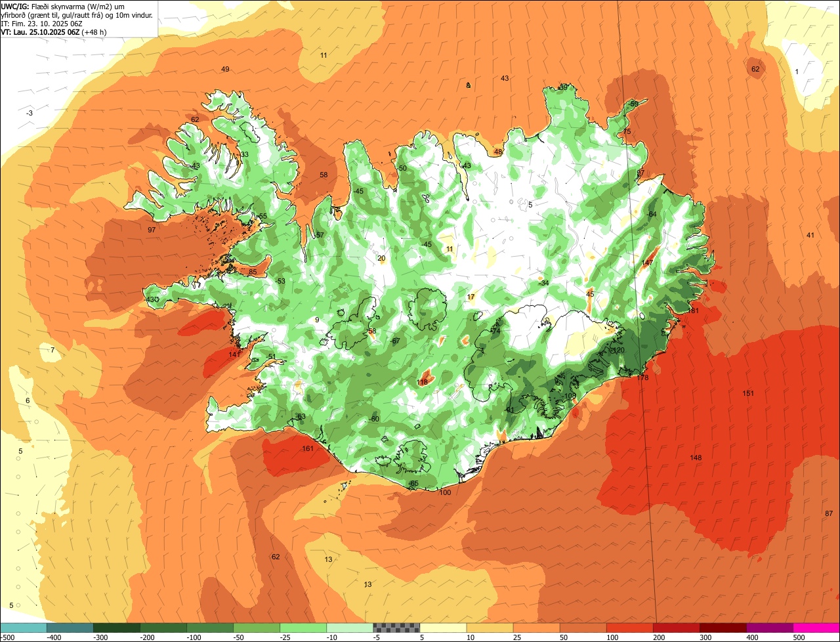840x642 pixels.
Task: Click the value 48 on the north coast
Action: pos(497,152)
